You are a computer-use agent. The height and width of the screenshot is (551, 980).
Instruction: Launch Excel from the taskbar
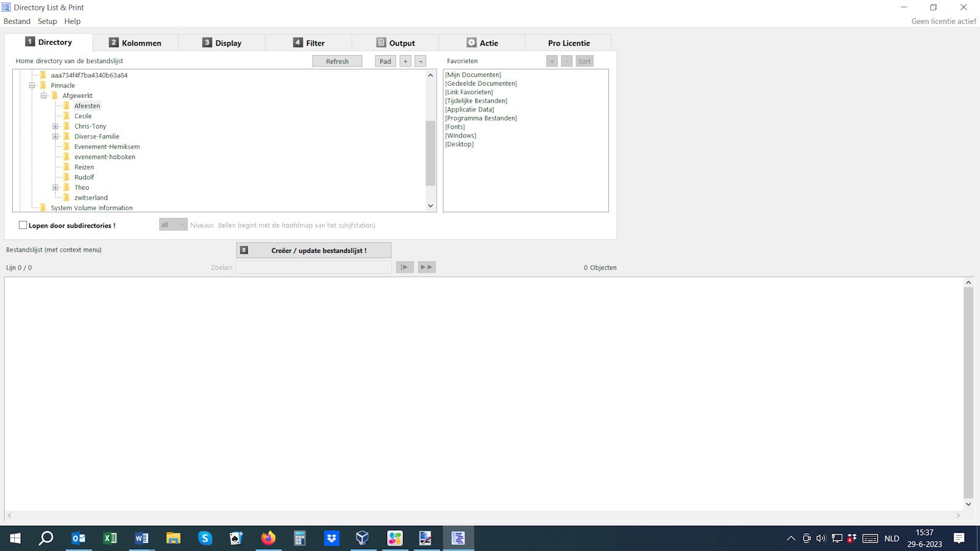110,538
